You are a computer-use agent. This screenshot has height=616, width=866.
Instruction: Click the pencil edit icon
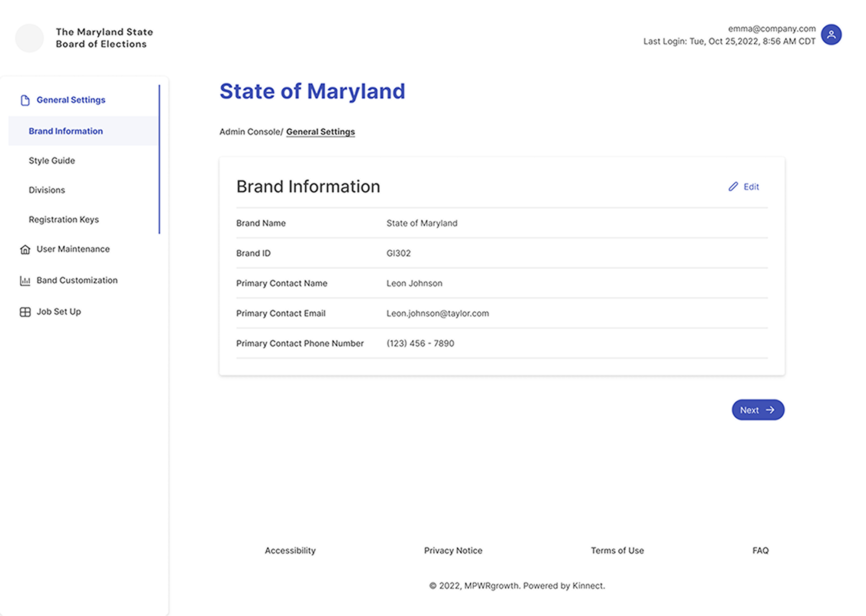pyautogui.click(x=733, y=187)
